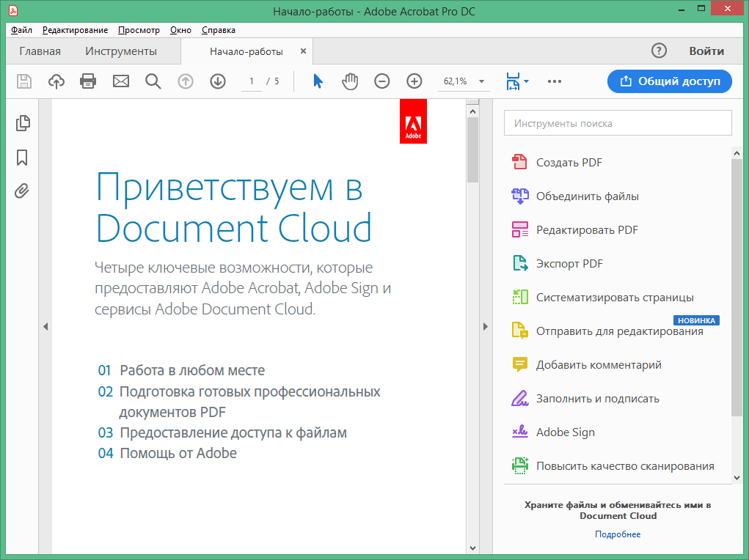
Task: Click the Общий доступ button
Action: [x=669, y=81]
